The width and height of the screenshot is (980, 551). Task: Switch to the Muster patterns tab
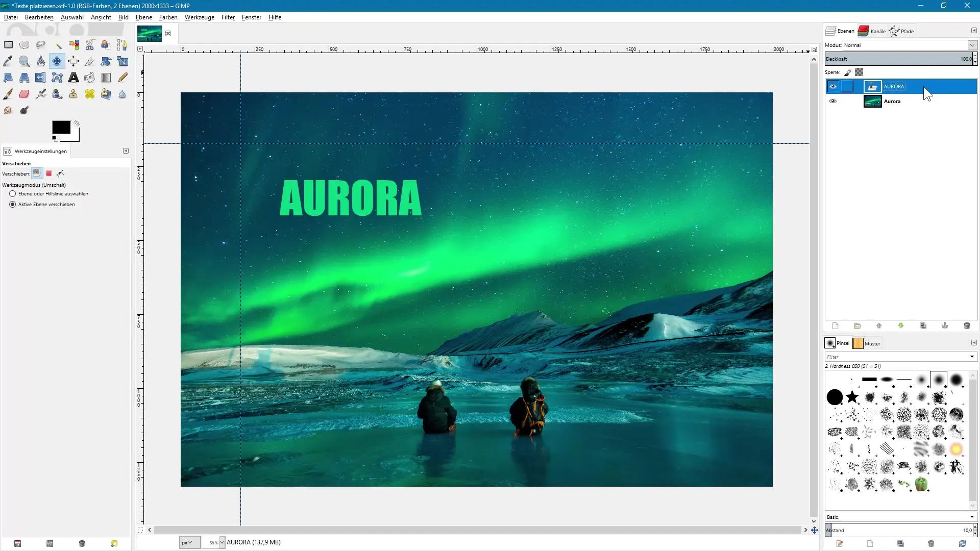pos(867,343)
